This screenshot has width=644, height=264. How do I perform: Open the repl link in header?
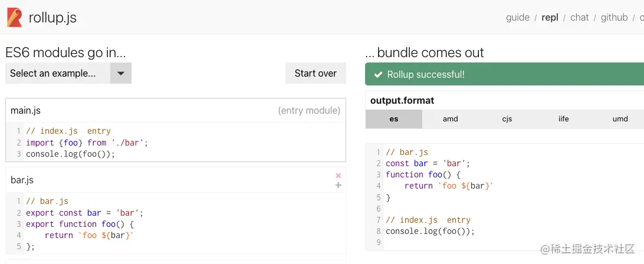[x=550, y=17]
